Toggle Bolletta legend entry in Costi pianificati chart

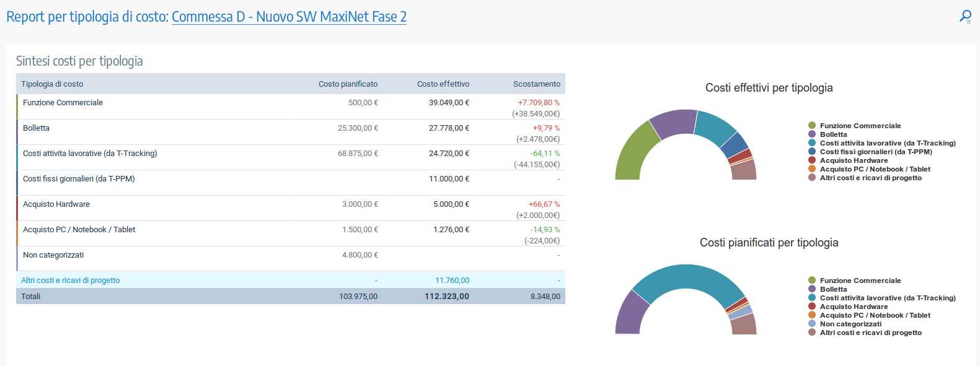833,289
